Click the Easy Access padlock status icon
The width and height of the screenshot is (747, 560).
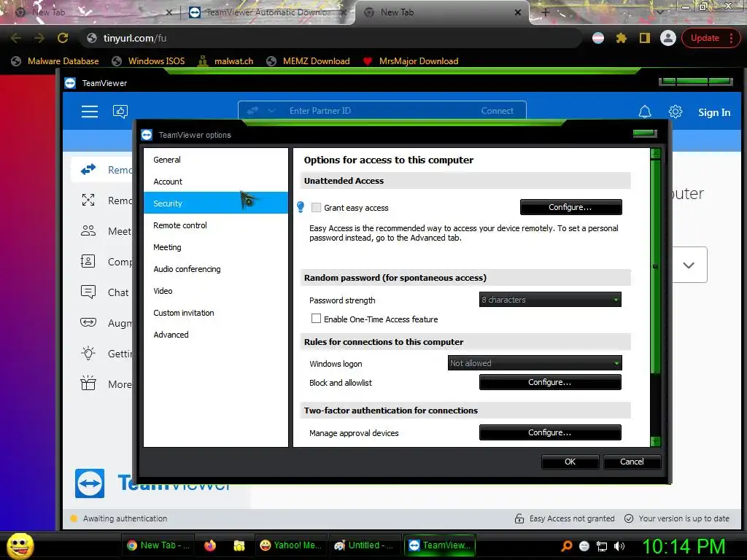tap(519, 518)
